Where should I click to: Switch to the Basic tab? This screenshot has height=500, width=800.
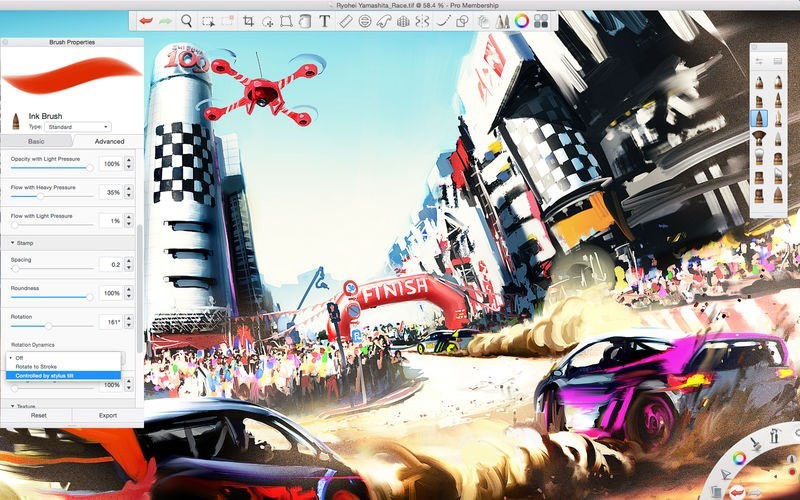tap(36, 141)
